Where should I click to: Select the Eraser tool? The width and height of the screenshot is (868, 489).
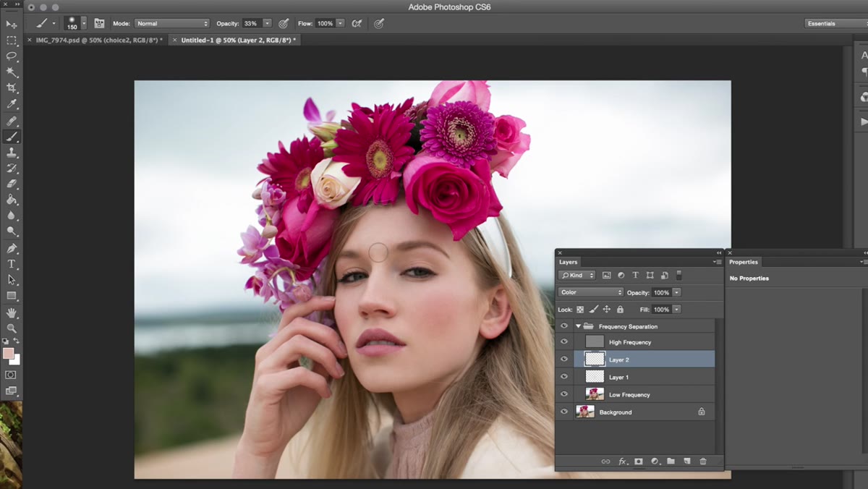12,184
